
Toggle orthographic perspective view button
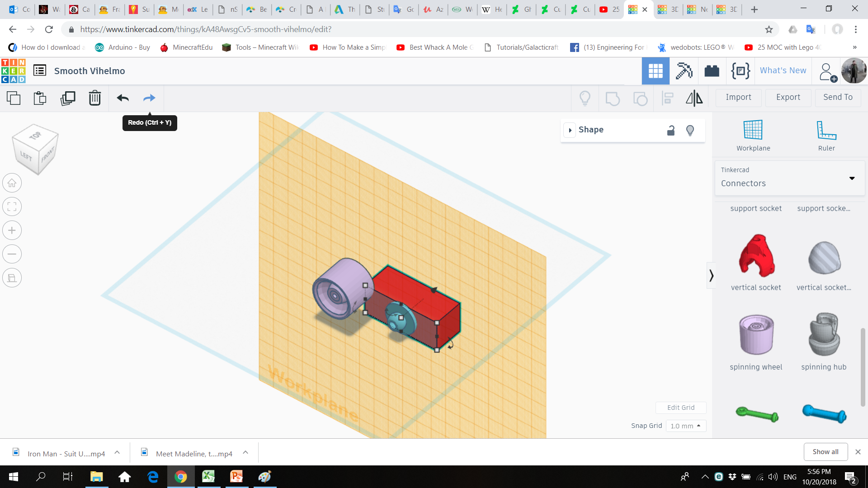click(12, 278)
